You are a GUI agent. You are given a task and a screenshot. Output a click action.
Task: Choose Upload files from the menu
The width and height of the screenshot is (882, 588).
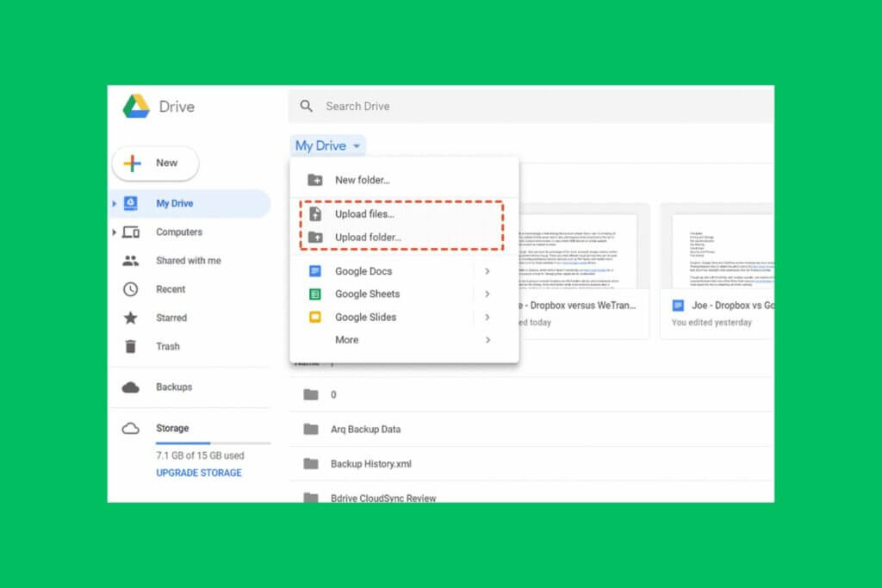363,214
